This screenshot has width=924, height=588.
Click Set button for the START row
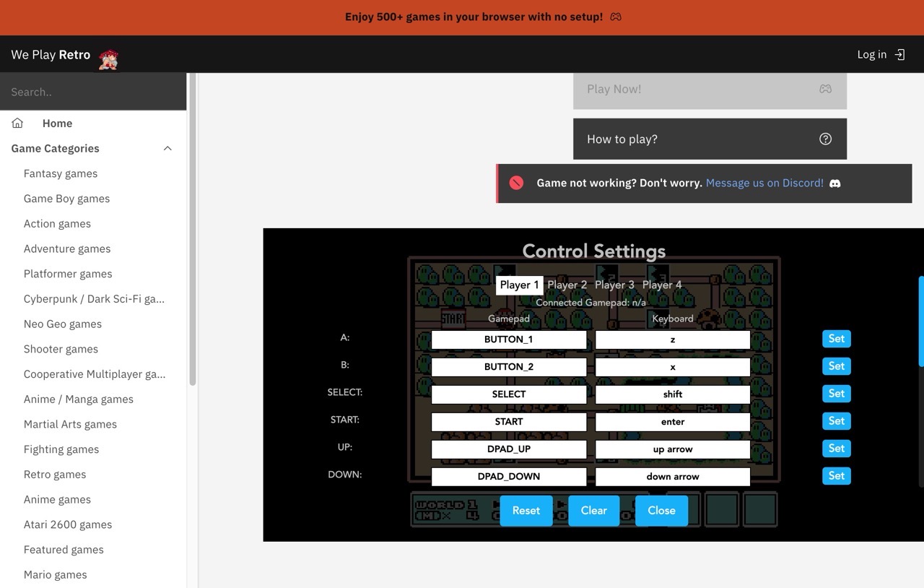[x=837, y=421]
